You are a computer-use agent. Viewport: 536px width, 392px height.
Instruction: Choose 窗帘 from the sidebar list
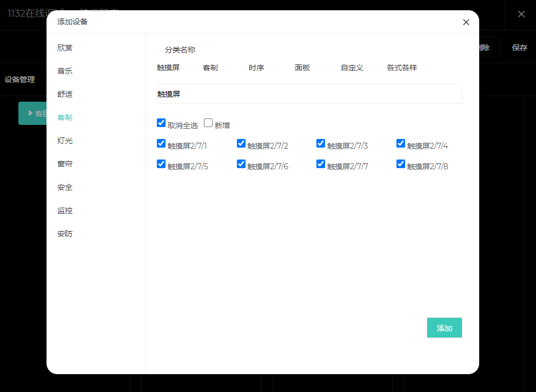pyautogui.click(x=65, y=164)
